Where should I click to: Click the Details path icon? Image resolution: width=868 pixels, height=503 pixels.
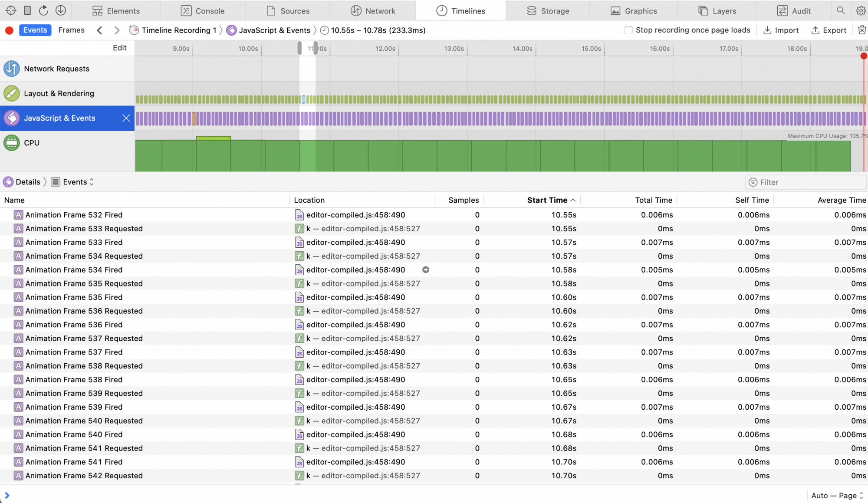(x=8, y=182)
